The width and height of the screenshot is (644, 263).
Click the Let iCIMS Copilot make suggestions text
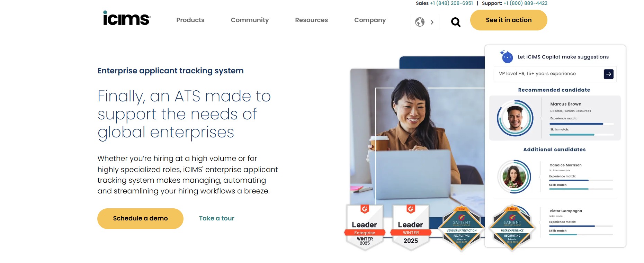563,57
